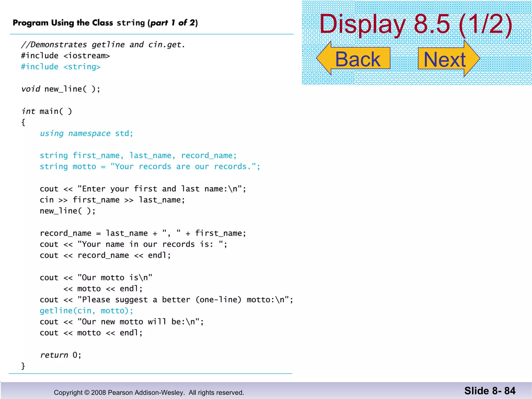Click the 'using namespace std;' line
The height and width of the screenshot is (399, 532).
click(x=87, y=134)
